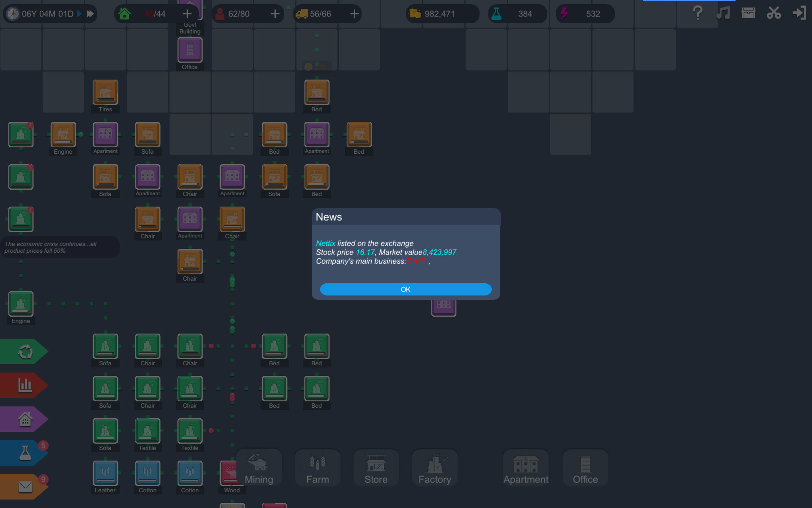The image size is (812, 508).
Task: Open the mail inbox showing 9 messages
Action: [x=25, y=486]
